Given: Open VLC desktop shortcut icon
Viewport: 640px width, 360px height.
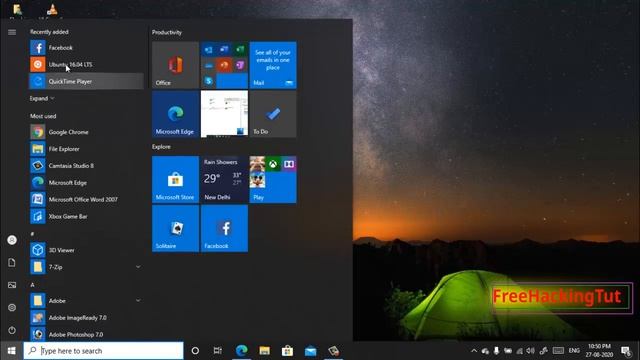Looking at the screenshot, I should point(52,9).
